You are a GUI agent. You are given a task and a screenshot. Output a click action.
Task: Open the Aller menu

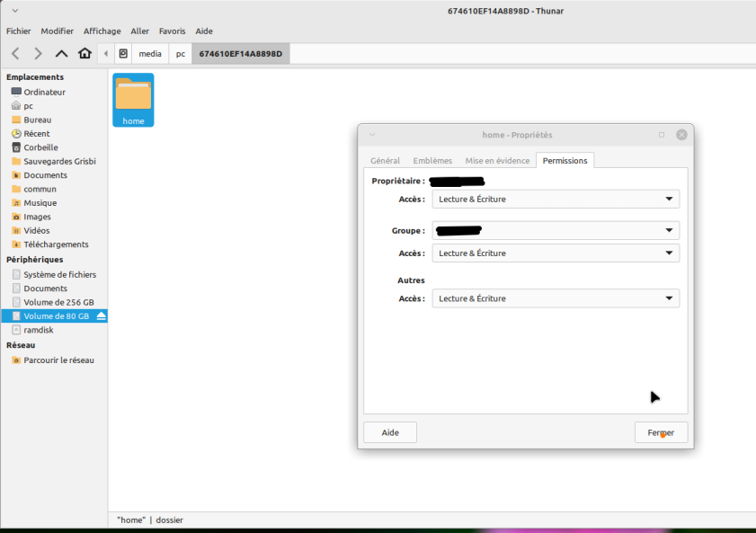click(140, 31)
